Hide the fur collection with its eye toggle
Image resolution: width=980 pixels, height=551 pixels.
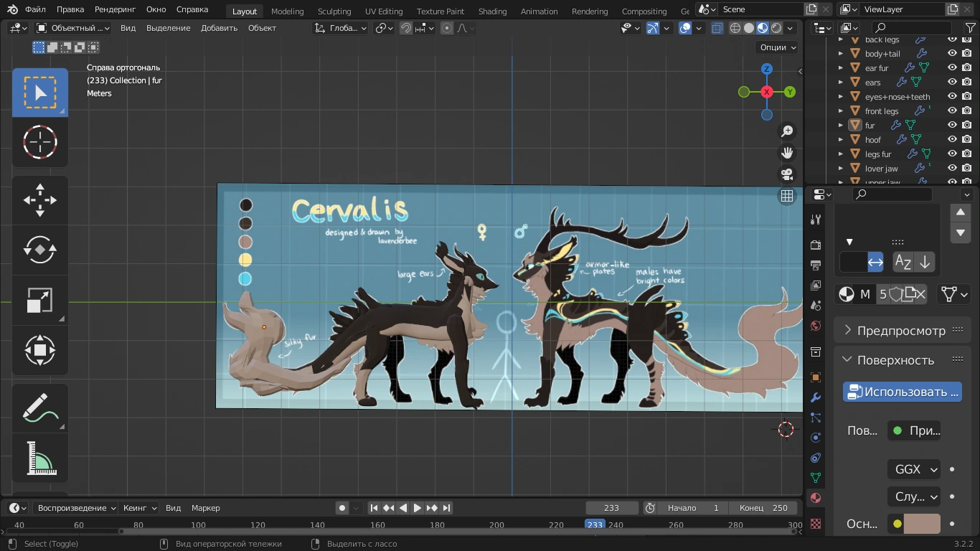coord(952,125)
